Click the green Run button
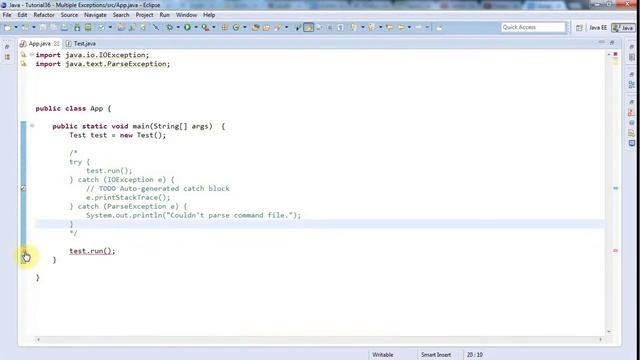Screen dimensions: 640x360 click(187, 27)
